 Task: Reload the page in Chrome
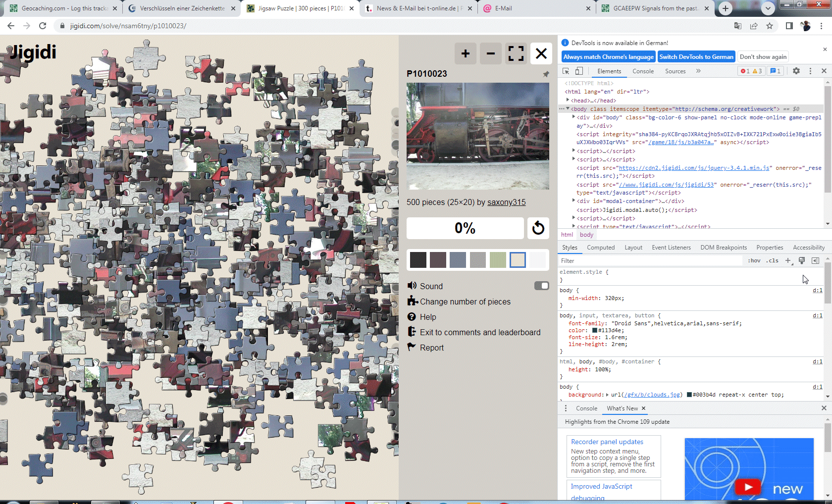(43, 26)
